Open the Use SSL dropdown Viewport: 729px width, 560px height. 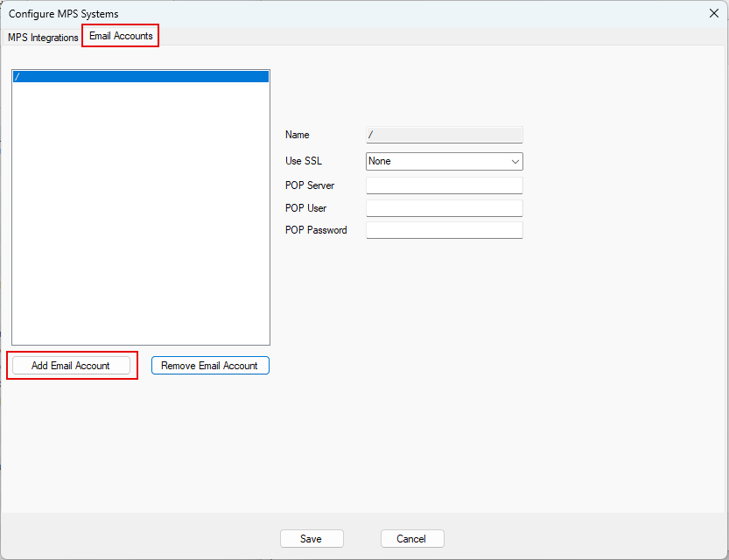[x=445, y=161]
